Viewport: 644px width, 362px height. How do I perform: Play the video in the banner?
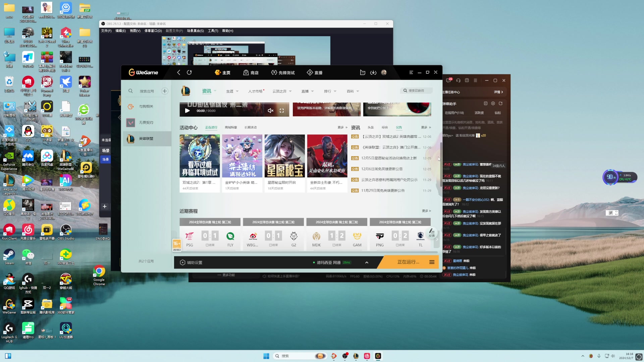tap(187, 111)
